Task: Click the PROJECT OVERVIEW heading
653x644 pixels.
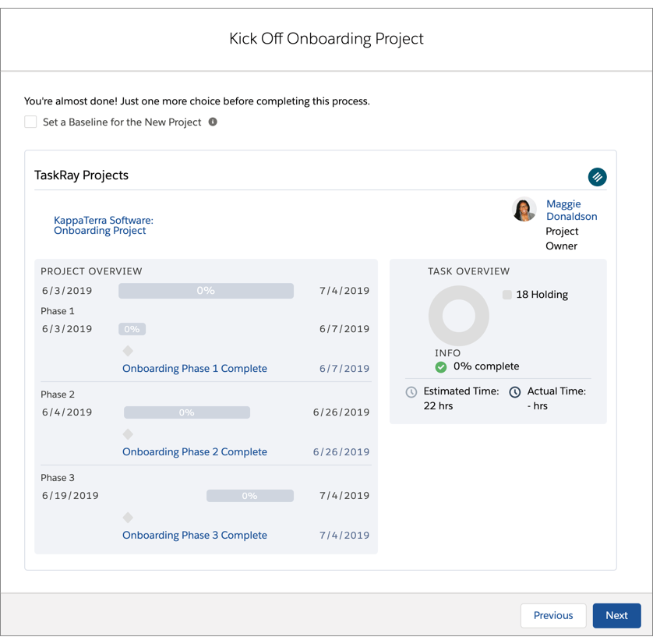Action: 91,271
